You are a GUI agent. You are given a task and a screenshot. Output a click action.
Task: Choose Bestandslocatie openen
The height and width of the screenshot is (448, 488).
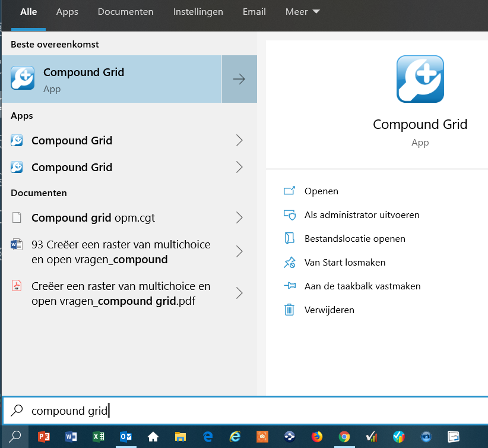(x=355, y=239)
